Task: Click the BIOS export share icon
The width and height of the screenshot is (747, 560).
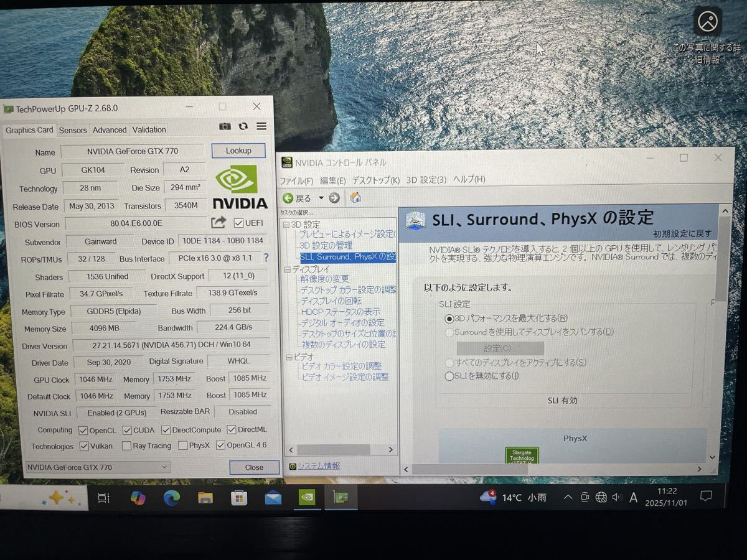Action: tap(218, 222)
